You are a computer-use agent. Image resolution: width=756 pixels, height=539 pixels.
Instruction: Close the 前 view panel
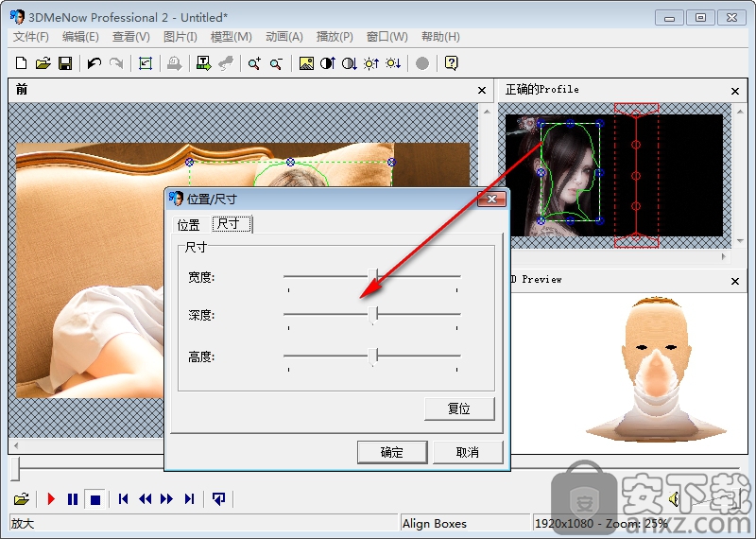click(x=482, y=90)
